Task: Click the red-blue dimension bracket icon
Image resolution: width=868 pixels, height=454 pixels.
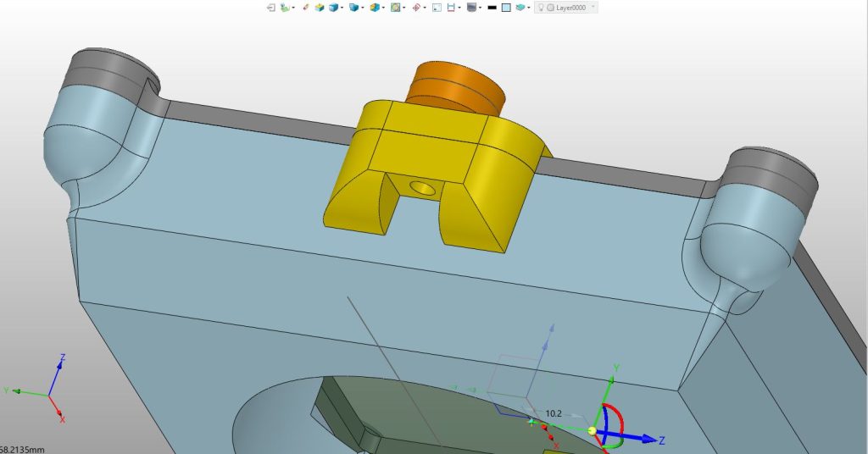Action: [x=451, y=8]
